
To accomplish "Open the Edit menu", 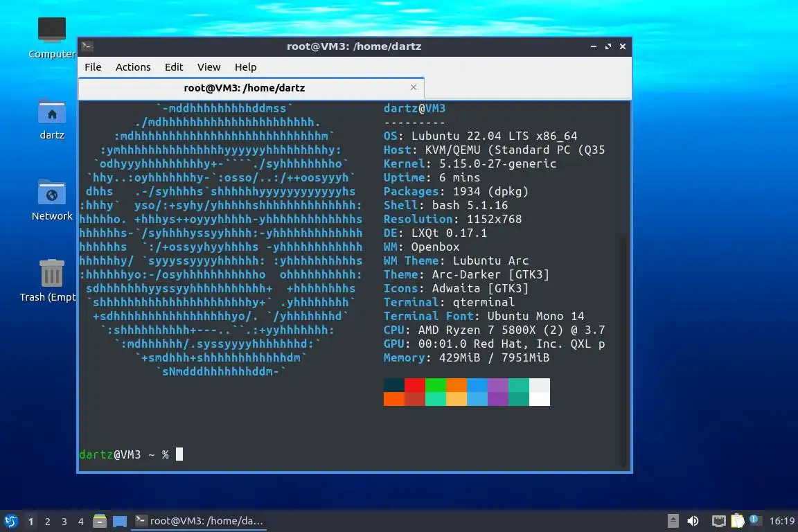I will point(174,67).
